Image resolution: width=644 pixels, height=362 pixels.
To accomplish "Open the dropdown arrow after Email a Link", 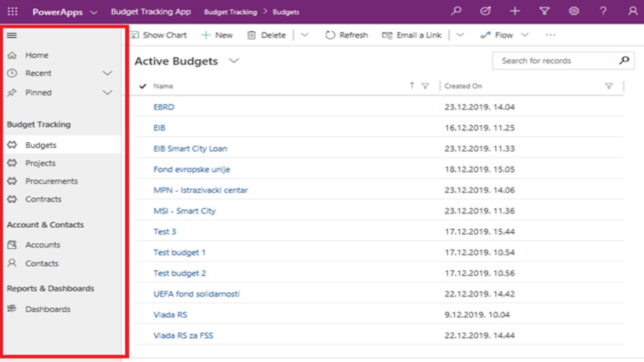I will (x=460, y=35).
